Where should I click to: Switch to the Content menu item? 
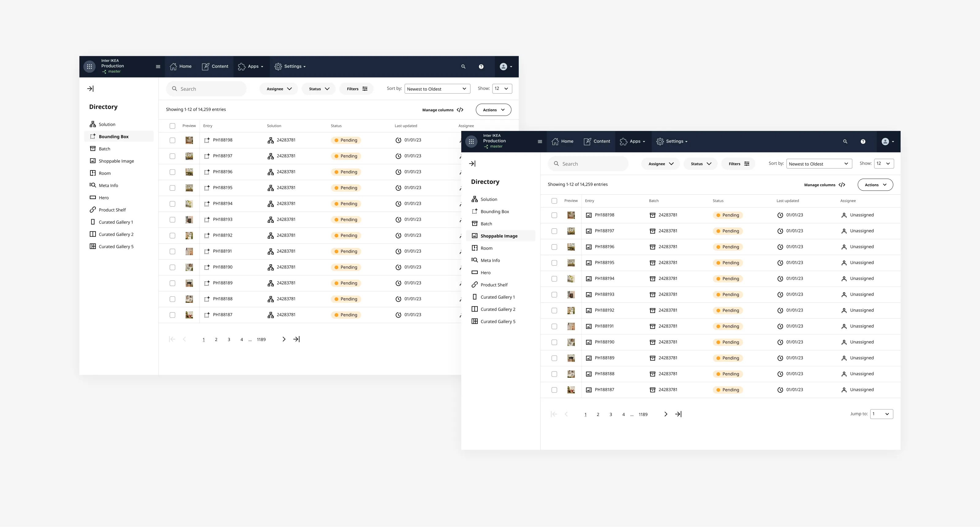[597, 141]
